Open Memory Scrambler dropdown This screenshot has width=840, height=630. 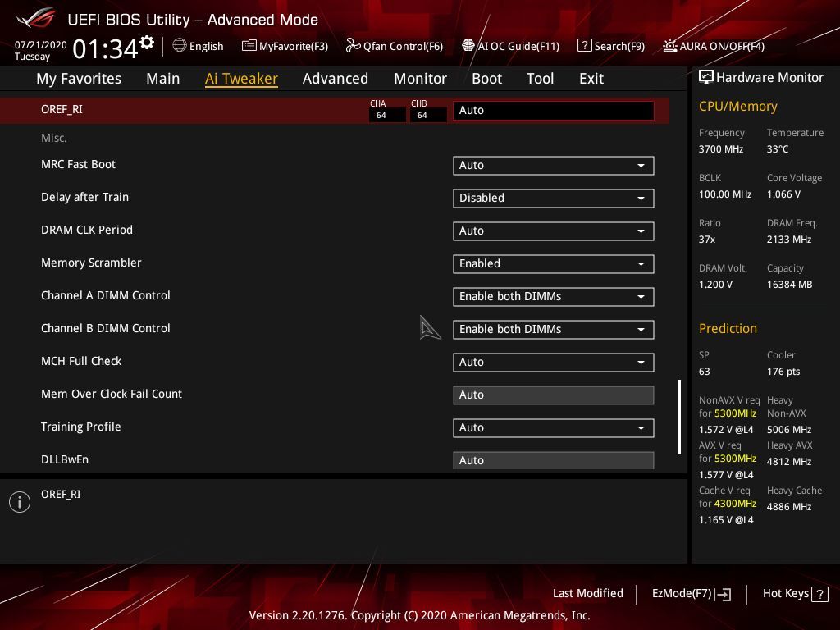pos(554,263)
